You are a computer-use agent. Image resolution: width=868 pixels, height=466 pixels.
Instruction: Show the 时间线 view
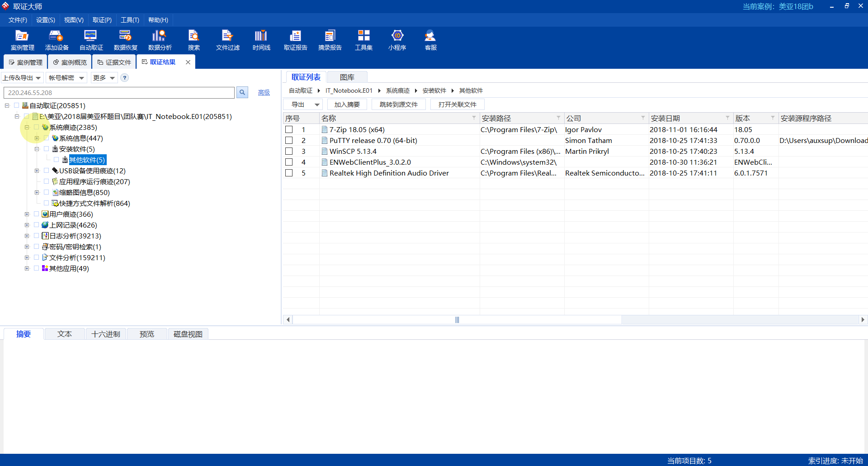click(x=261, y=40)
